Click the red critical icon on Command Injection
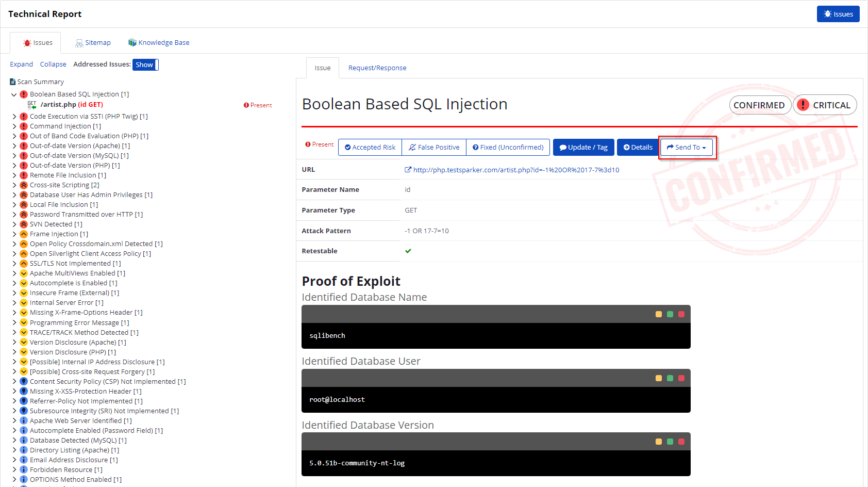 [x=23, y=126]
